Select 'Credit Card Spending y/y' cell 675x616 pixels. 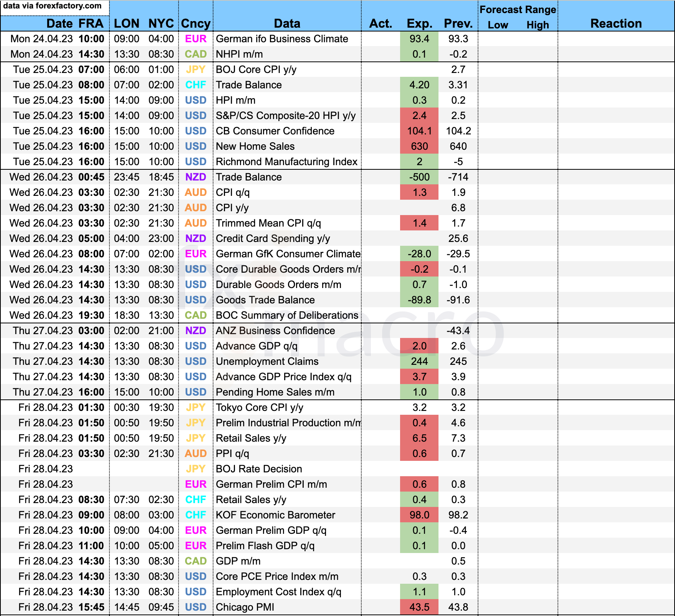(287, 238)
